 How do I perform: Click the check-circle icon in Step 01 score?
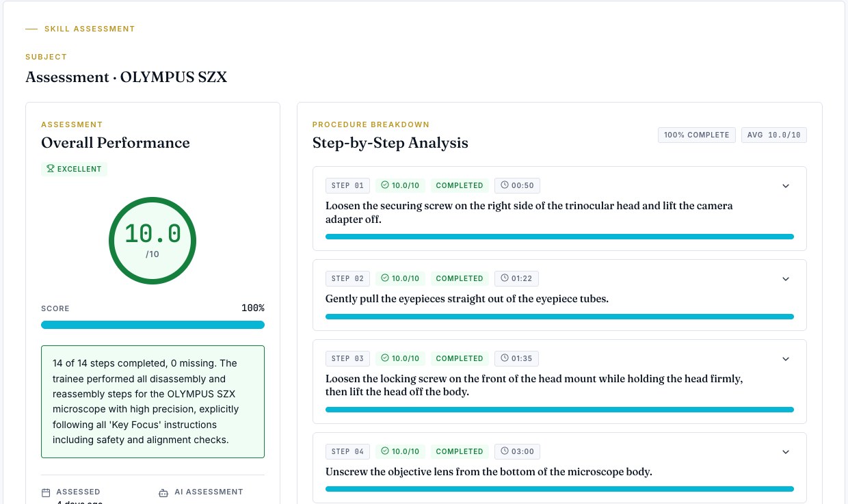pyautogui.click(x=385, y=185)
